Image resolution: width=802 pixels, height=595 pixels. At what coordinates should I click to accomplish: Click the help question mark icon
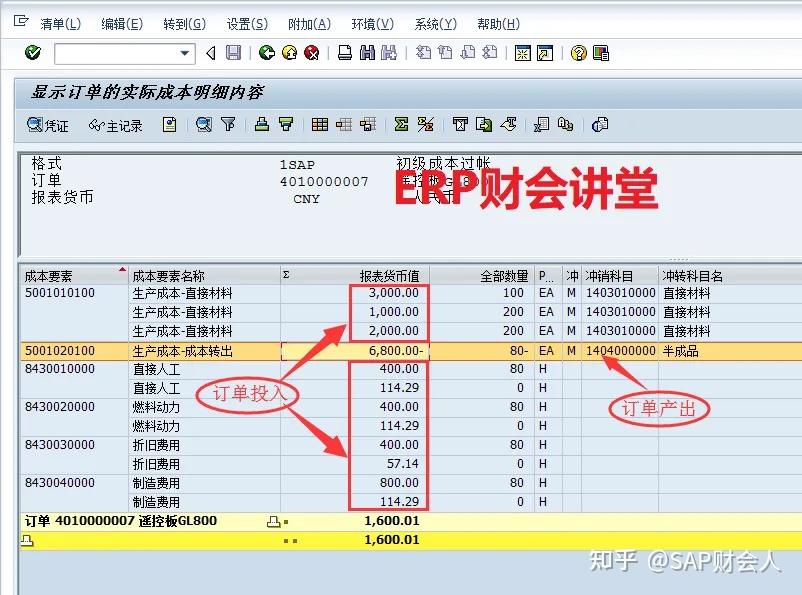tap(576, 54)
